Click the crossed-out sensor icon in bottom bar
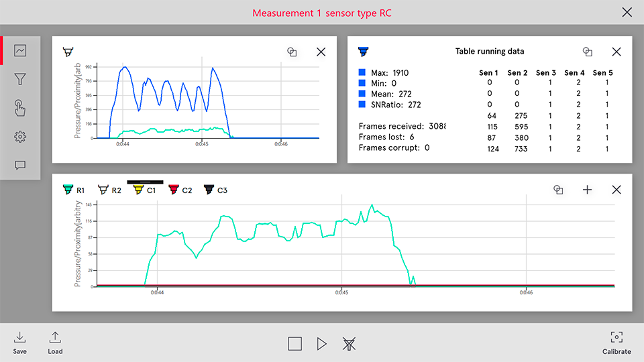 (349, 344)
